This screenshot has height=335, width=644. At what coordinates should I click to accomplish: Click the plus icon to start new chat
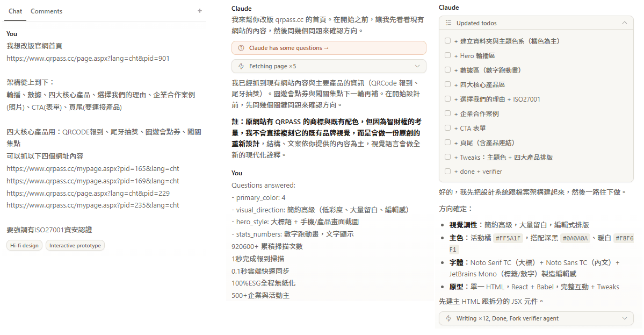[200, 11]
